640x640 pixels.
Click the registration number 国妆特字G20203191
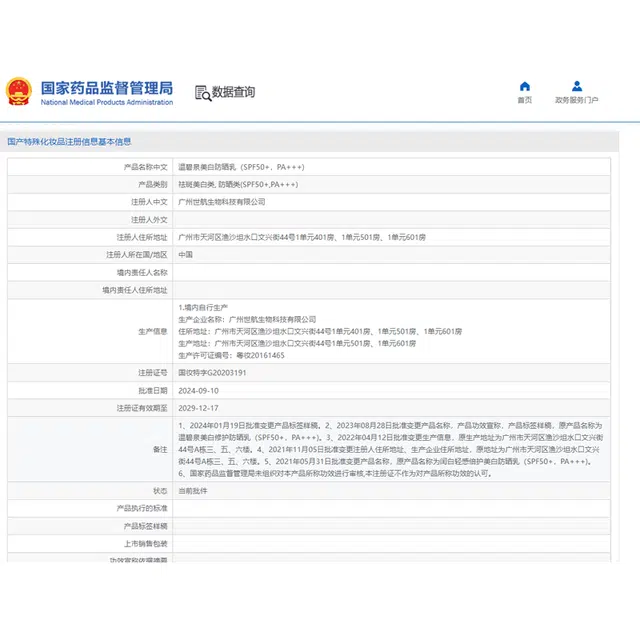click(x=212, y=372)
